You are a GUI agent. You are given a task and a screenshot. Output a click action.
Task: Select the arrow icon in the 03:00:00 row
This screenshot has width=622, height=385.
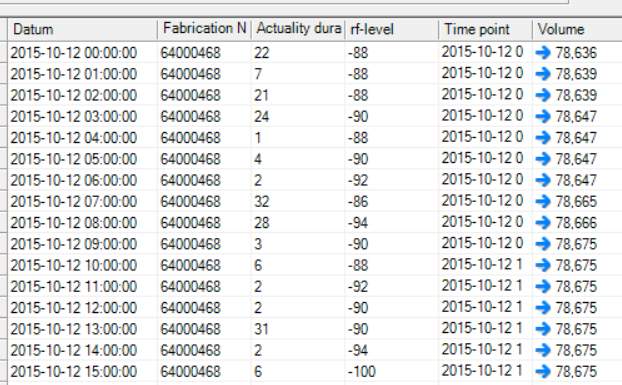click(x=543, y=116)
